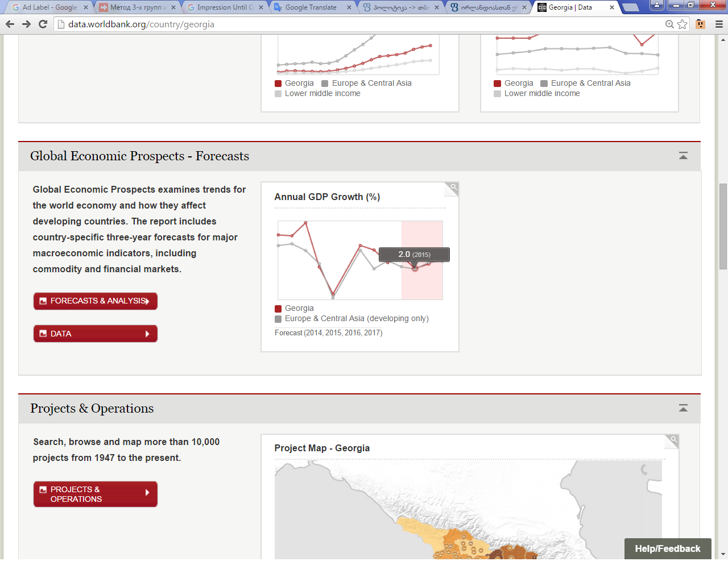The width and height of the screenshot is (728, 582).
Task: Close the Google Translate tab
Action: tap(349, 7)
